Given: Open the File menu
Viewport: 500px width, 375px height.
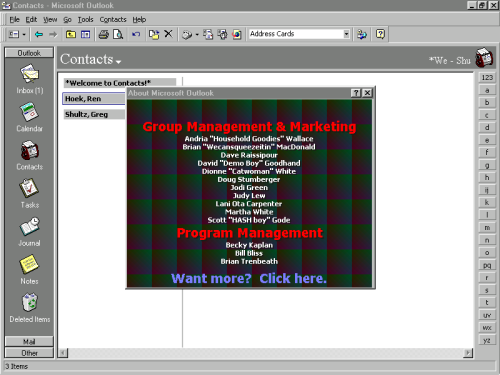Looking at the screenshot, I should click(x=14, y=20).
